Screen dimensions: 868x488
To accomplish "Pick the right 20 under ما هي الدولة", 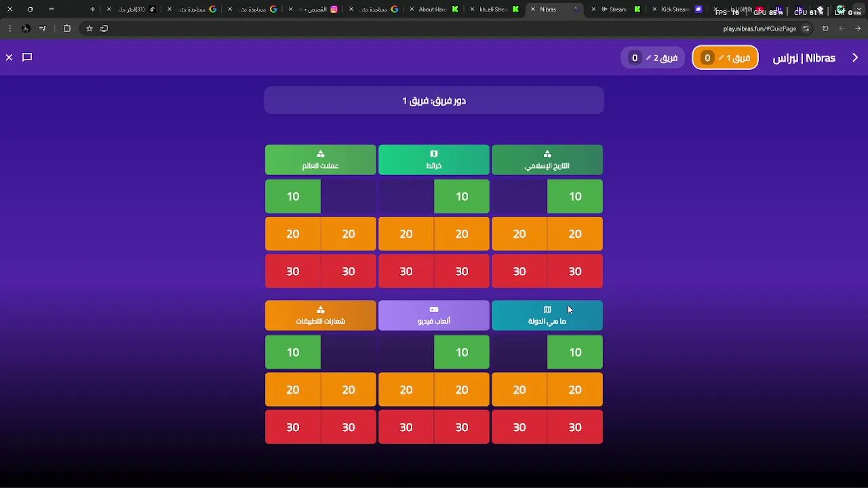I will point(575,390).
